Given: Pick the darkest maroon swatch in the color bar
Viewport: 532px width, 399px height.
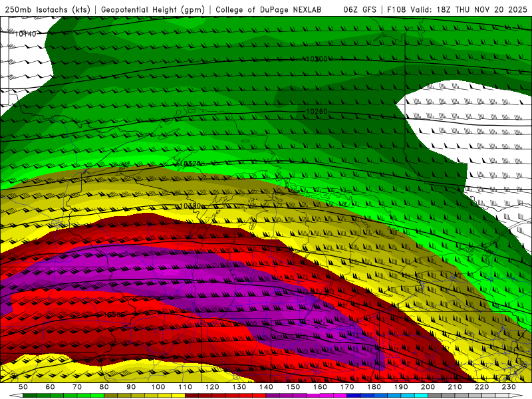Looking at the screenshot, I should pyautogui.click(x=192, y=396).
